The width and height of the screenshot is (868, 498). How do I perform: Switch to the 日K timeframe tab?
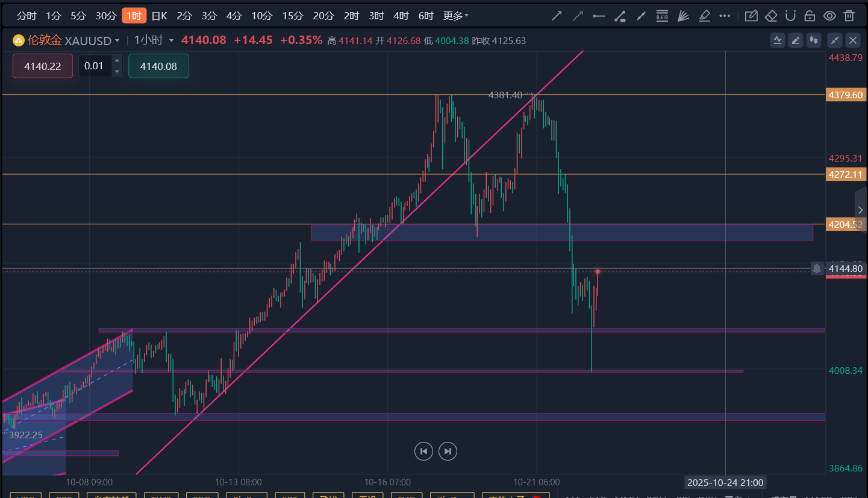pyautogui.click(x=159, y=16)
